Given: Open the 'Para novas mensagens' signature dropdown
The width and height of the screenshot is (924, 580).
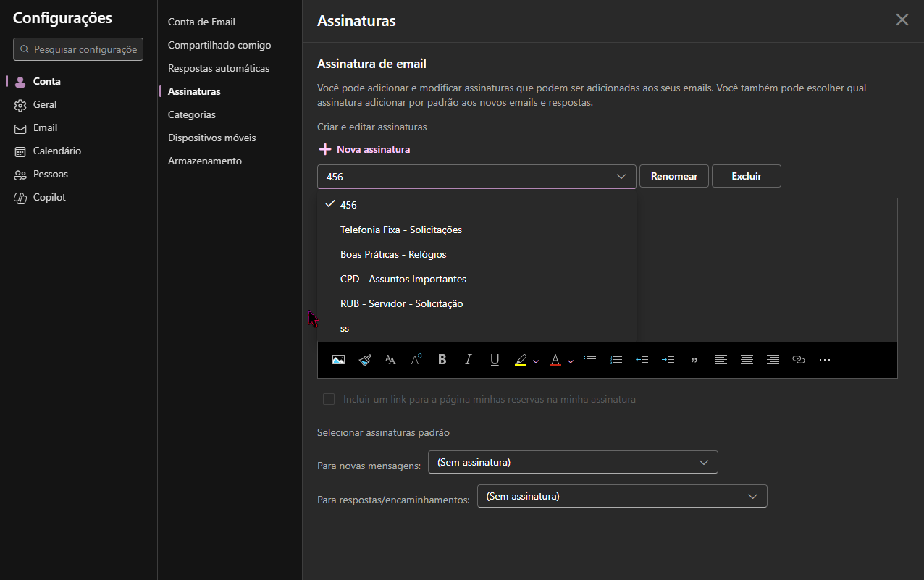Looking at the screenshot, I should pos(573,462).
